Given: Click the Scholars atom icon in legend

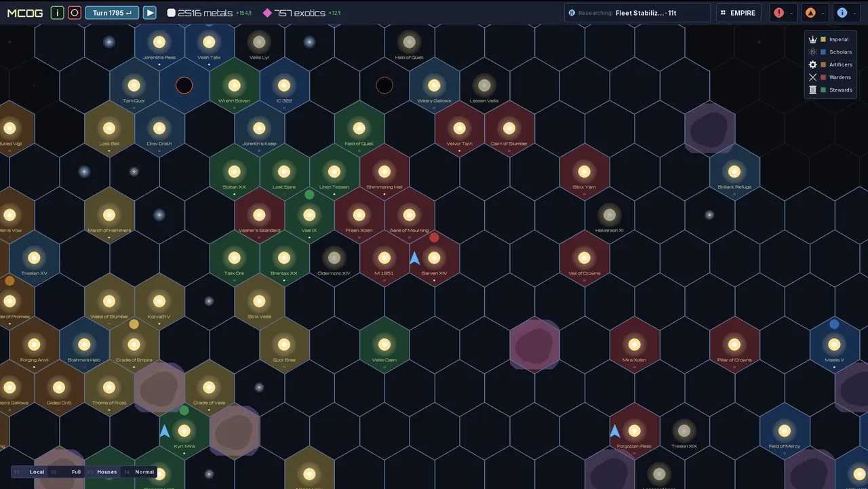Looking at the screenshot, I should (x=812, y=52).
